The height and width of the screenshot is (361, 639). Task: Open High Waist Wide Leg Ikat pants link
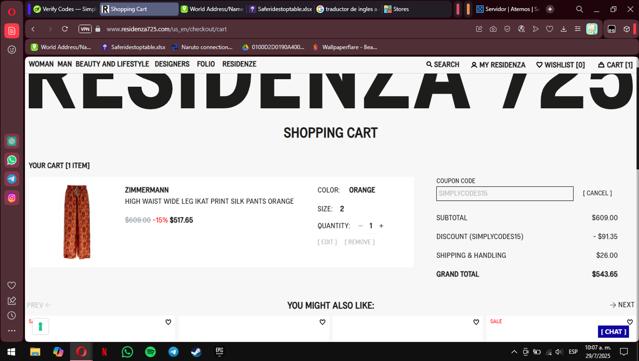point(209,201)
